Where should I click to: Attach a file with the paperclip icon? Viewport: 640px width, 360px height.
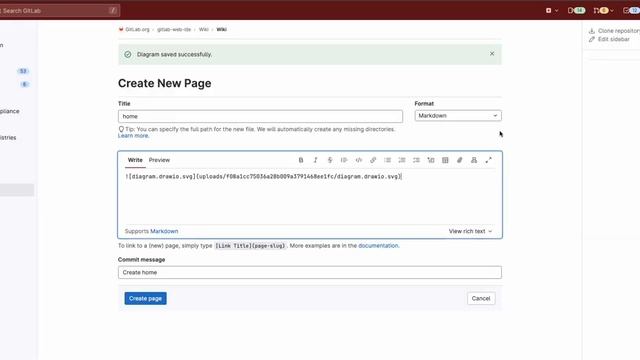pyautogui.click(x=460, y=160)
